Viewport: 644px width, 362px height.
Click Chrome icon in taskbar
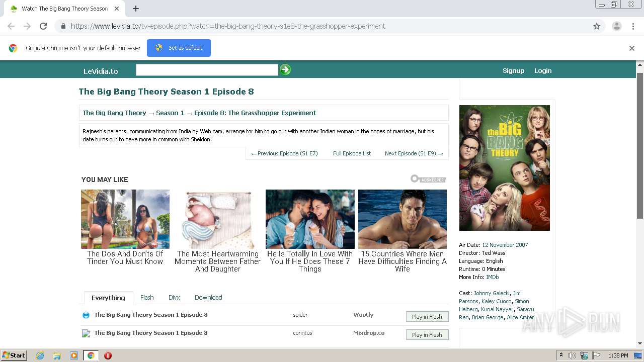pyautogui.click(x=91, y=355)
